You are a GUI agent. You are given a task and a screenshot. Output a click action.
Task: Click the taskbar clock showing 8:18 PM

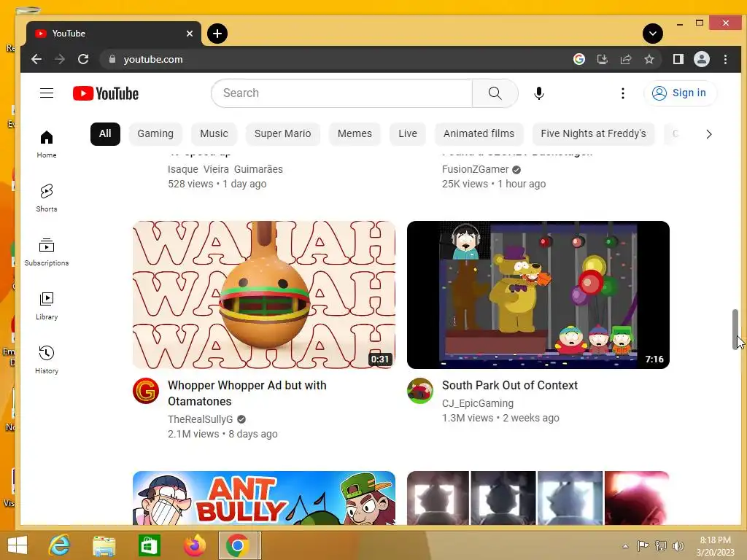715,546
